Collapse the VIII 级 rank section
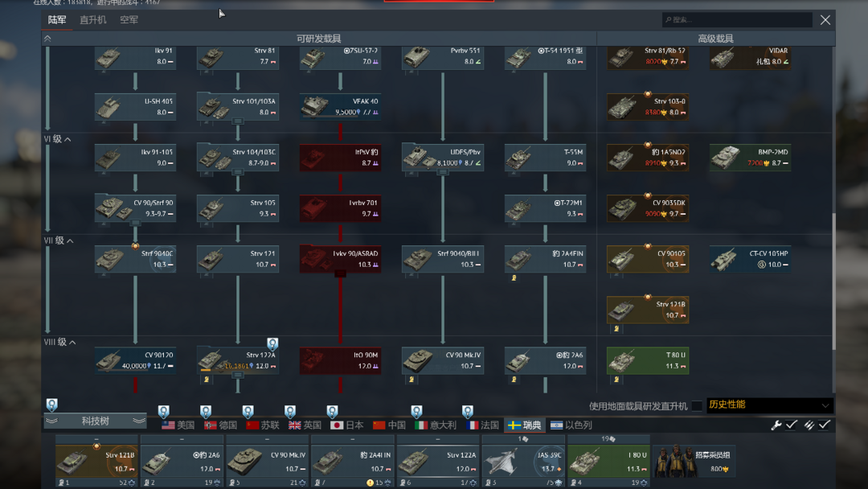 pyautogui.click(x=72, y=343)
